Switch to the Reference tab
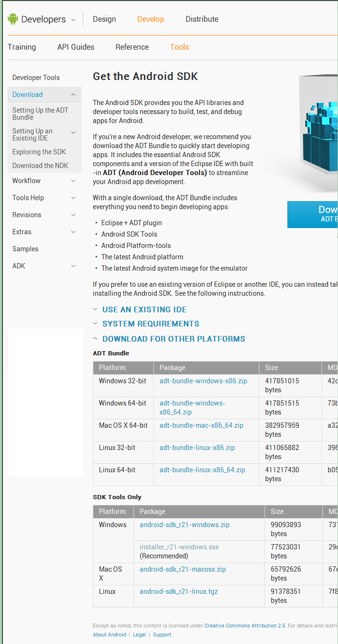338x644 pixels. 132,47
